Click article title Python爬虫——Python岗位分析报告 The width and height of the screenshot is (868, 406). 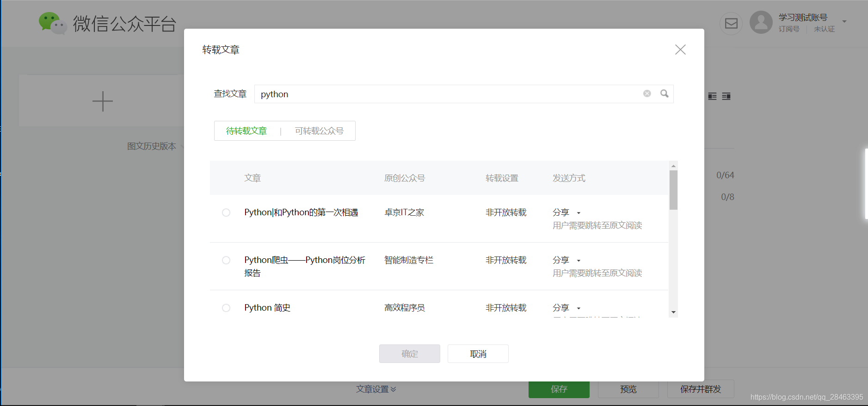pos(305,267)
